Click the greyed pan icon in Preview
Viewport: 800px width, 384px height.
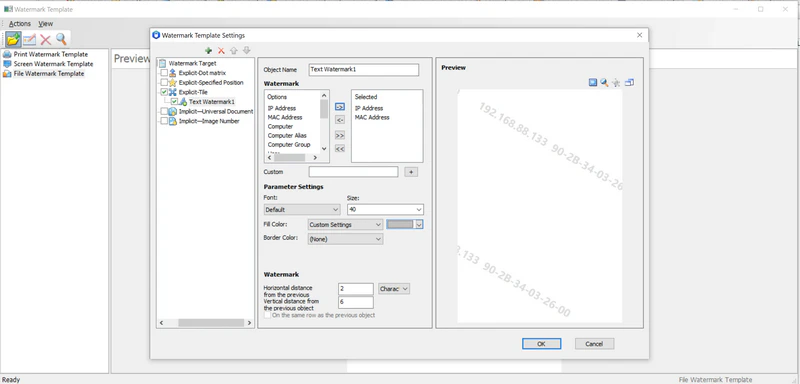[x=616, y=83]
